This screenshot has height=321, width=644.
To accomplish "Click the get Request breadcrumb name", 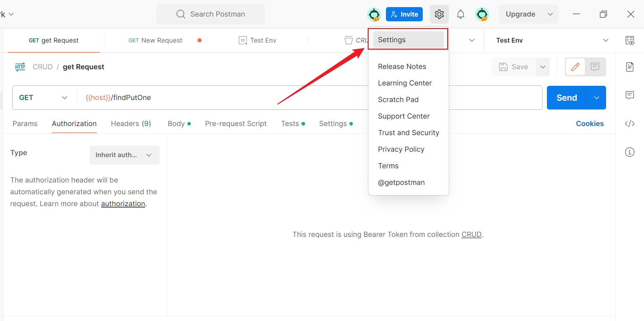I will click(x=84, y=67).
